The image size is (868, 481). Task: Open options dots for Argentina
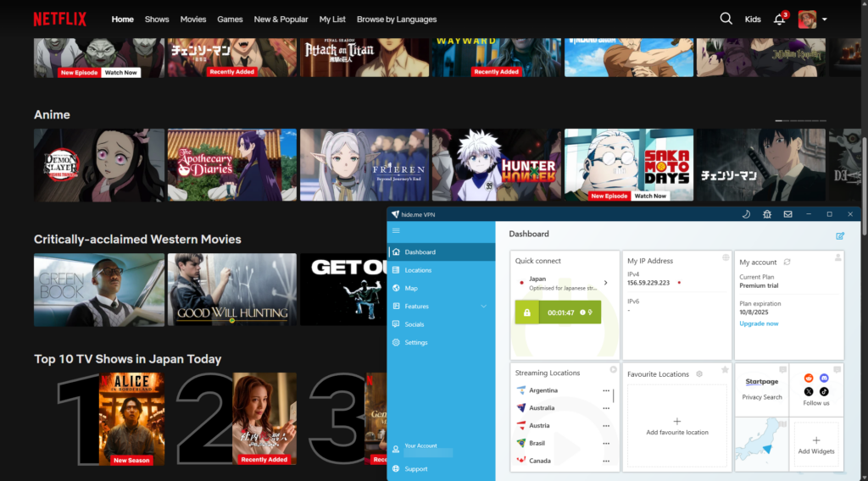coord(606,390)
